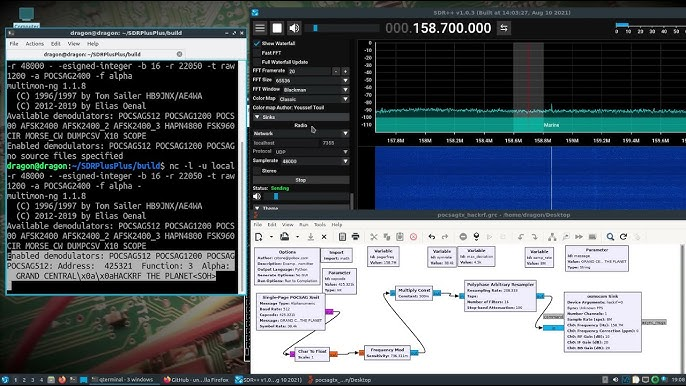Click network sink speaker volume icon
This screenshot has height=386, width=686.
[257, 197]
